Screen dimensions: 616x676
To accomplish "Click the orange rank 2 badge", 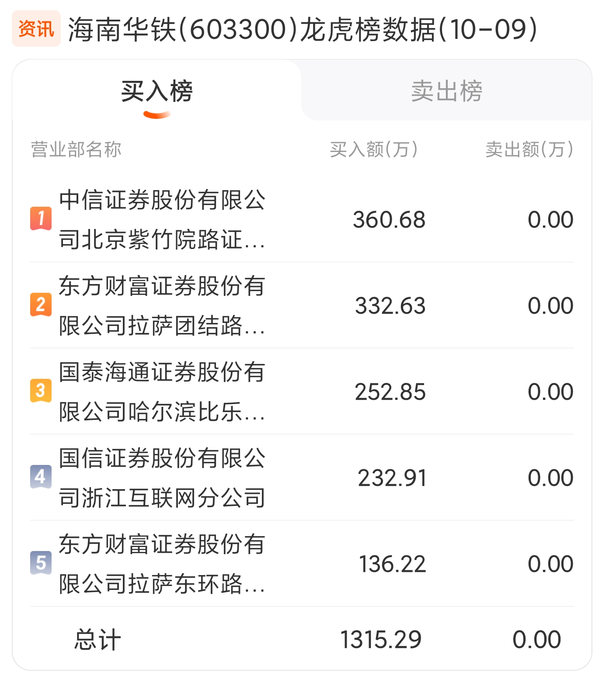I will (41, 305).
